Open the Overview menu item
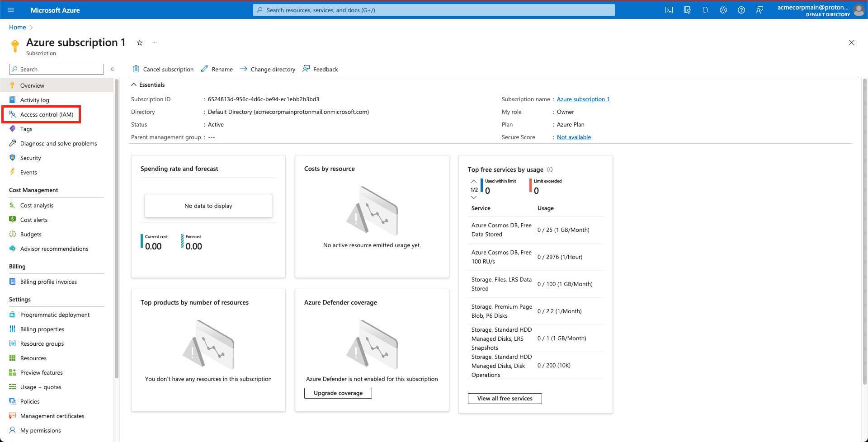 tap(57, 85)
